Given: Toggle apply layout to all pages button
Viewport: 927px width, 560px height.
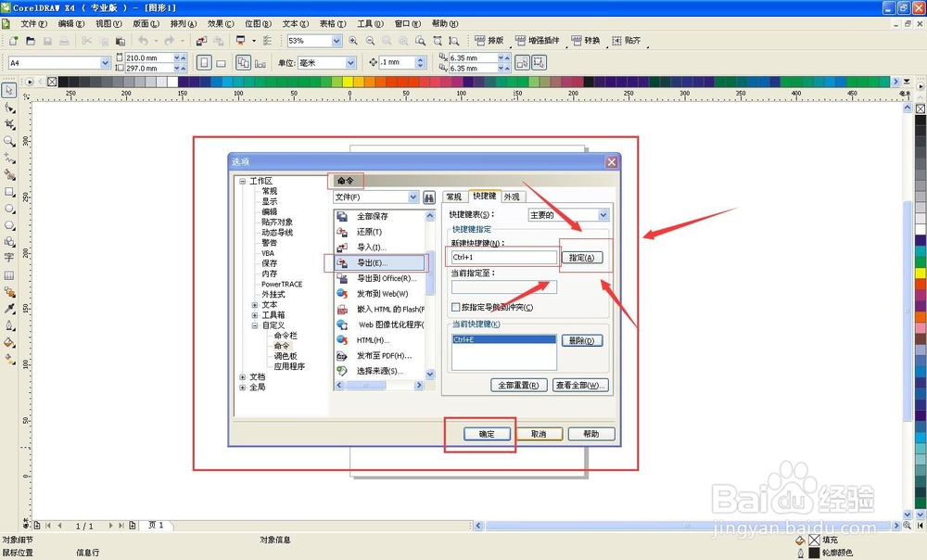Looking at the screenshot, I should (243, 63).
